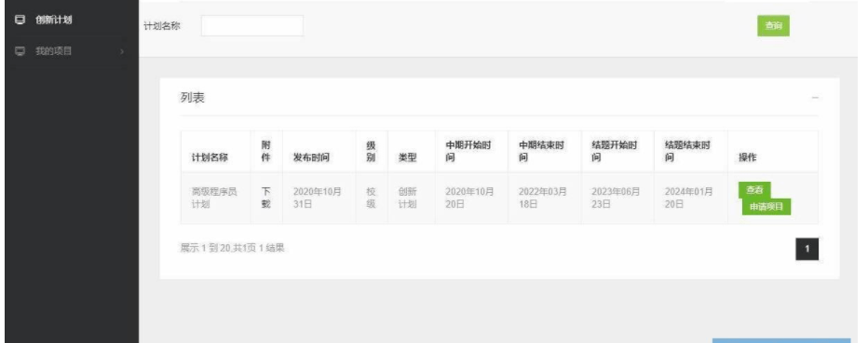Click the 创新计划 sidebar icon
Image resolution: width=868 pixels, height=343 pixels.
20,20
